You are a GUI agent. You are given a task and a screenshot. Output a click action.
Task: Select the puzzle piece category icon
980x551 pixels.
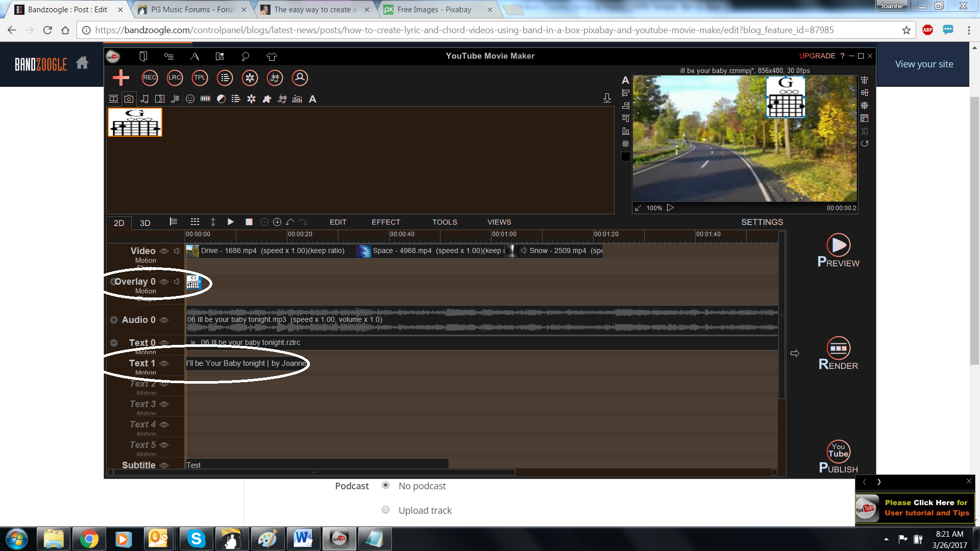266,99
